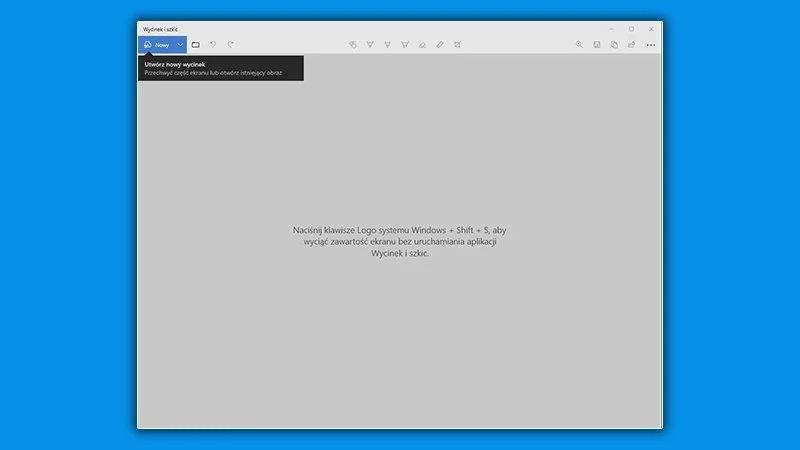Click the Nowy button to create a snip

point(155,45)
